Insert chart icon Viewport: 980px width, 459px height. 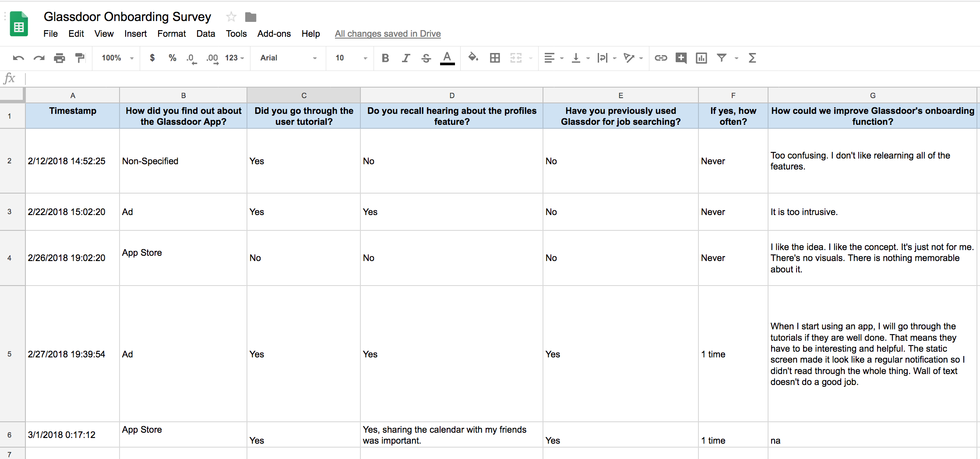(x=702, y=58)
